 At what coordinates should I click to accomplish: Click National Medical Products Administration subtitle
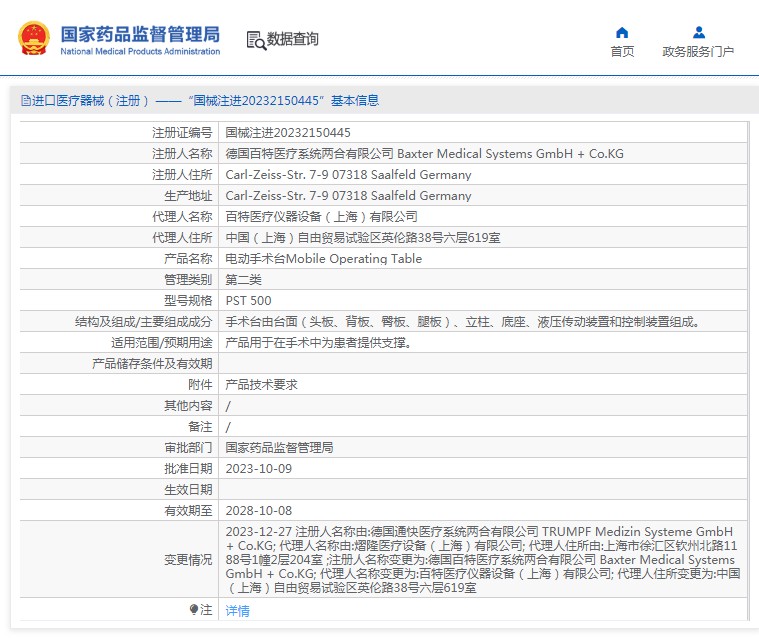click(140, 52)
